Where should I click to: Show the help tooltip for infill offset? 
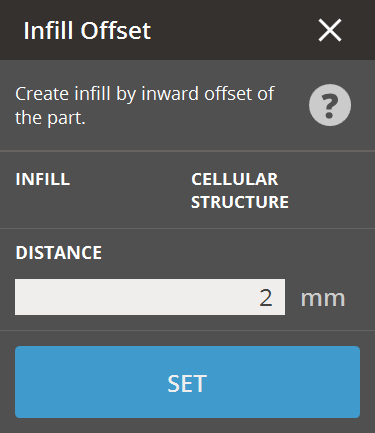click(330, 105)
